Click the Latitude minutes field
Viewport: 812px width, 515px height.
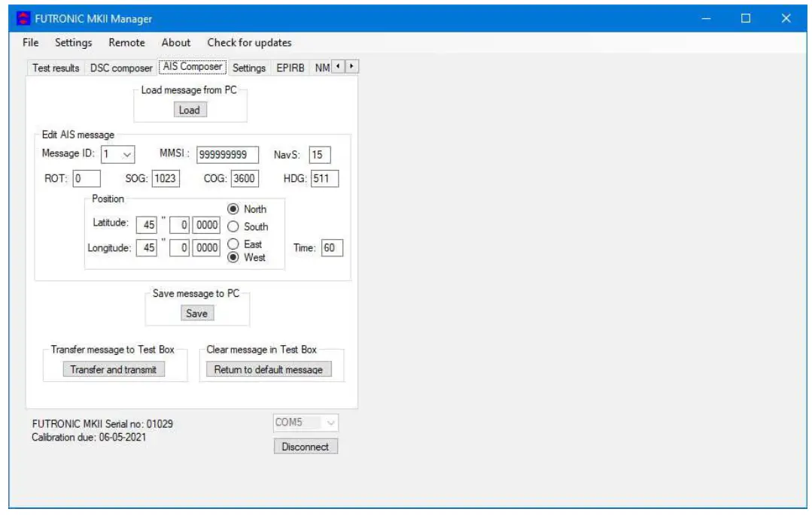click(179, 225)
